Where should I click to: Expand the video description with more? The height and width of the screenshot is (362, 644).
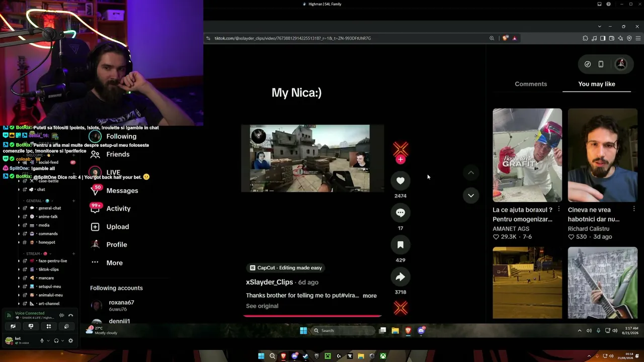coord(369,296)
